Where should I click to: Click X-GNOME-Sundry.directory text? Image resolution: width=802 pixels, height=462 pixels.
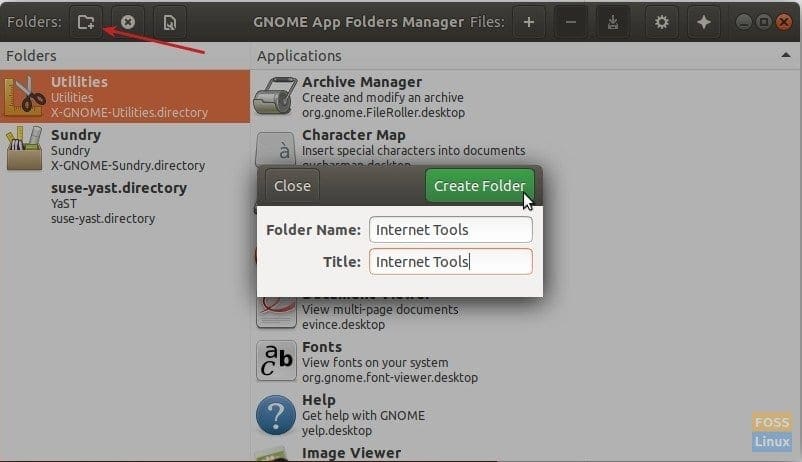(x=128, y=165)
